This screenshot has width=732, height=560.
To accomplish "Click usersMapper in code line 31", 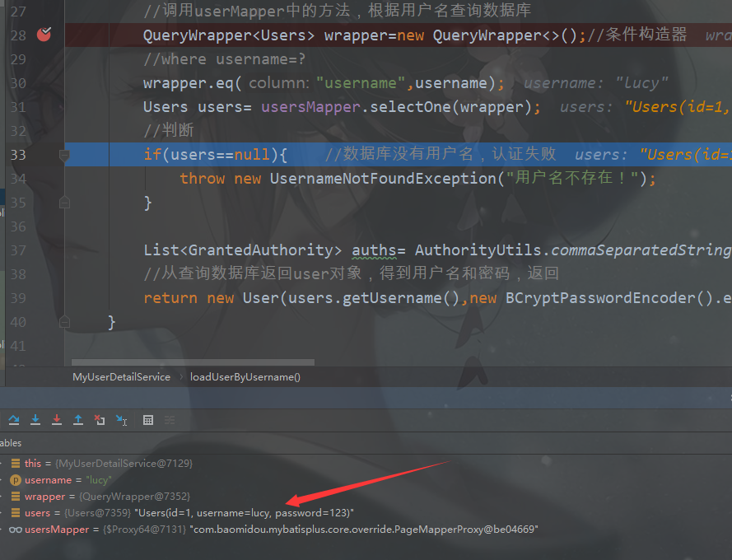I will point(311,107).
